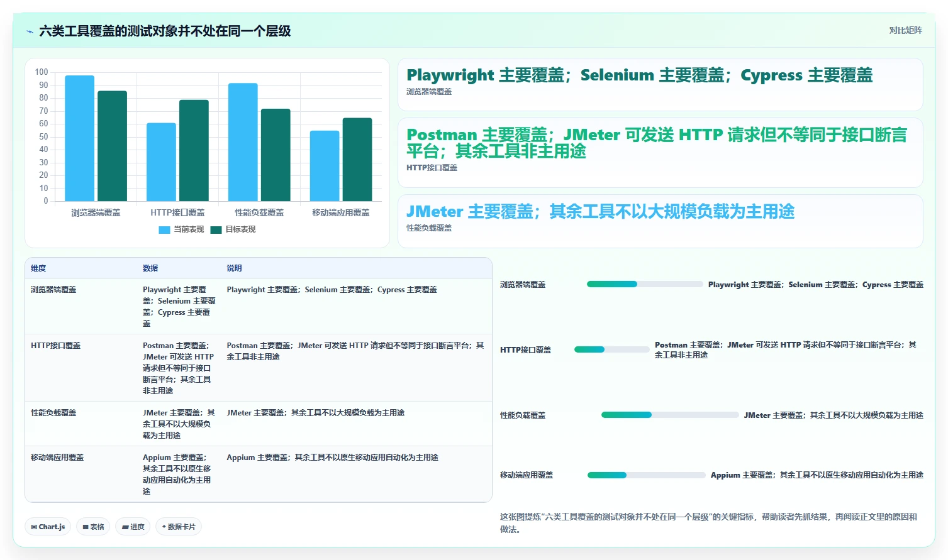This screenshot has width=948, height=560.
Task: Select the 移动端应用覆盖 table row cell
Action: click(x=57, y=458)
